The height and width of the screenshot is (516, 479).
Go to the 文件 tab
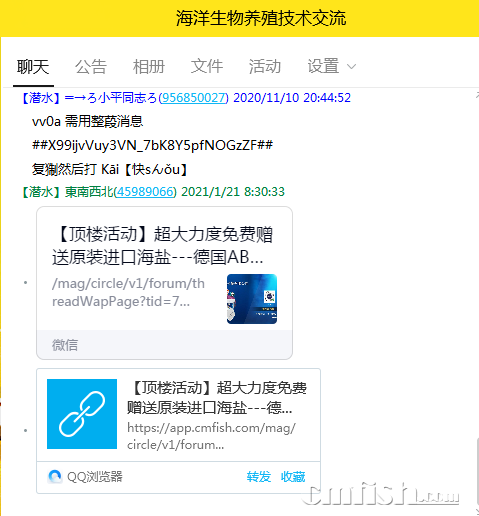(x=207, y=66)
